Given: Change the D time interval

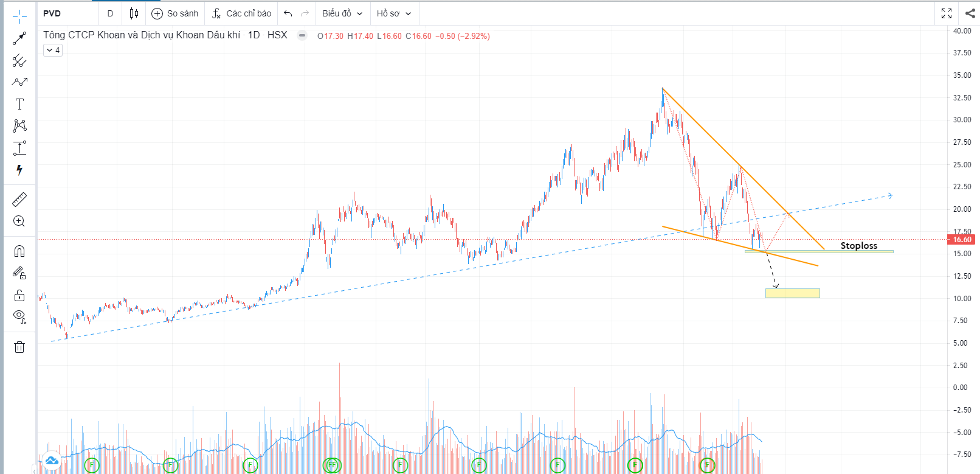Looking at the screenshot, I should coord(110,13).
